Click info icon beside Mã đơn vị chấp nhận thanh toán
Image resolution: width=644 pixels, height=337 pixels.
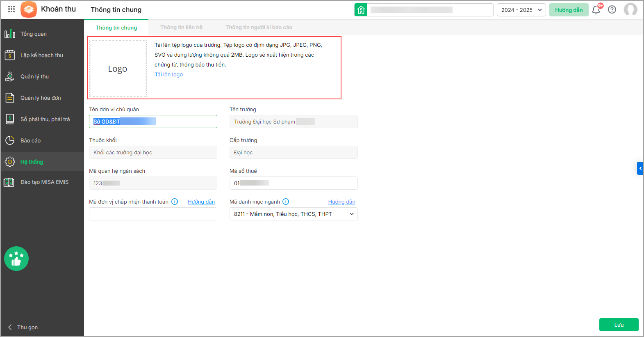click(x=175, y=202)
